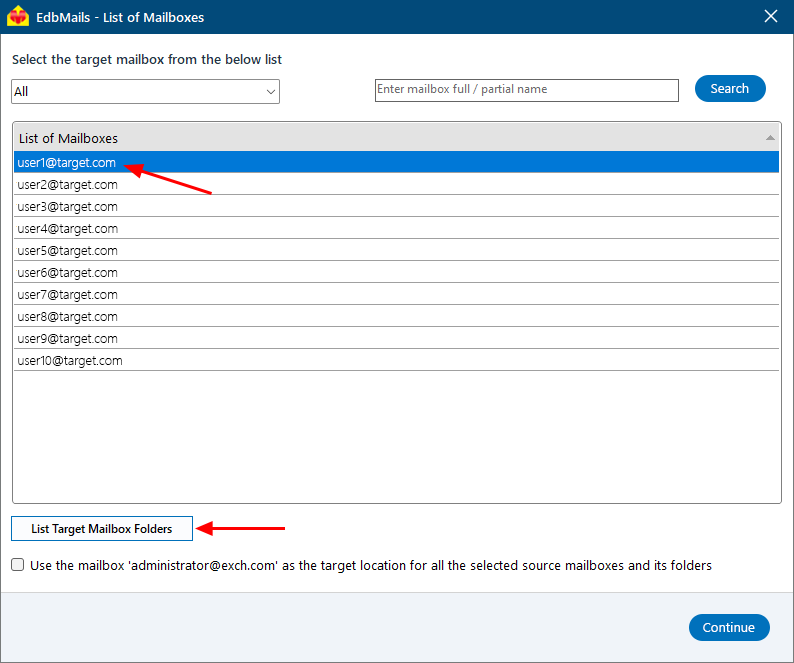Sort using the List of Mailboxes header arrow
Image resolution: width=794 pixels, height=663 pixels.
pos(769,137)
